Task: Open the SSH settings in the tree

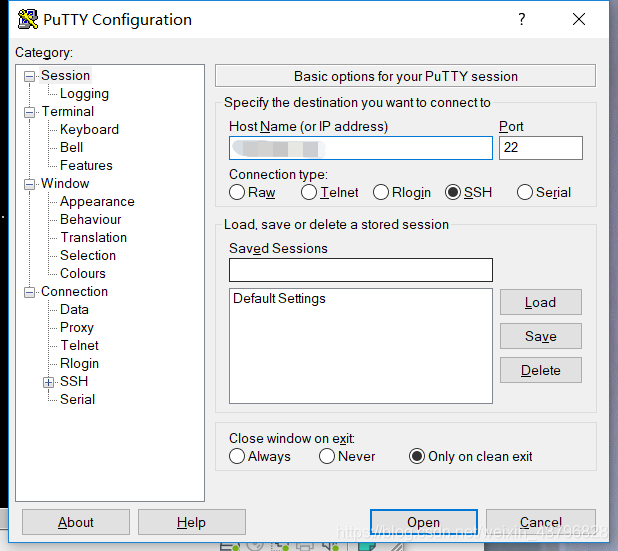Action: point(74,381)
